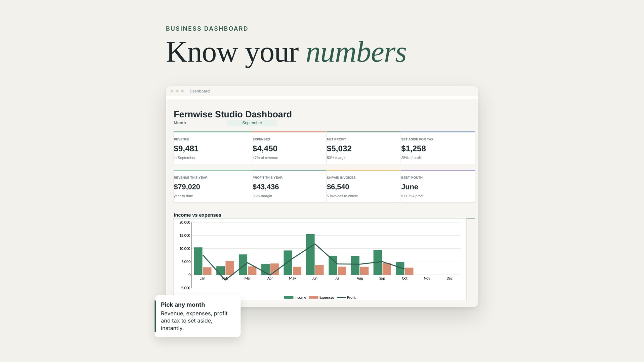Click the June income bar in chart
644x362 pixels.
pos(310,254)
